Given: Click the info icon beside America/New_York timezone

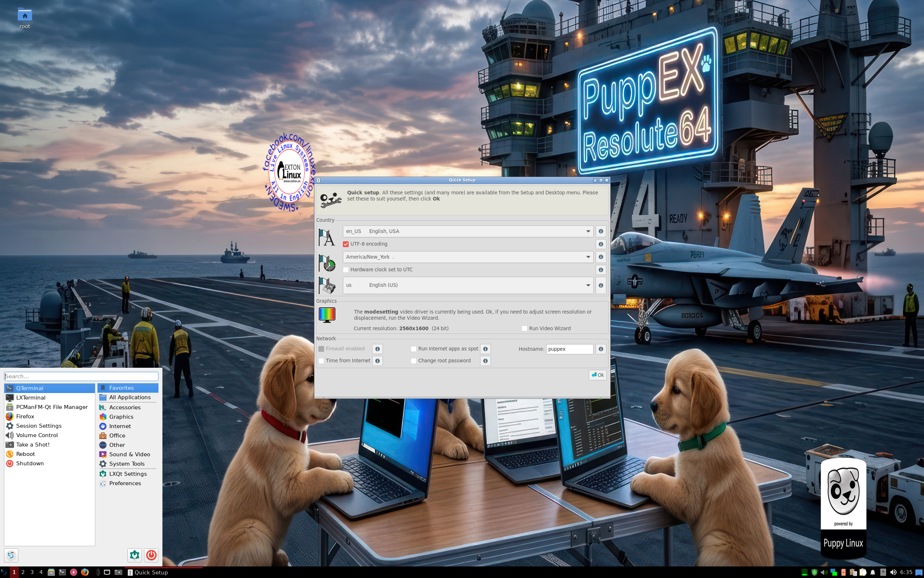Looking at the screenshot, I should pos(601,257).
